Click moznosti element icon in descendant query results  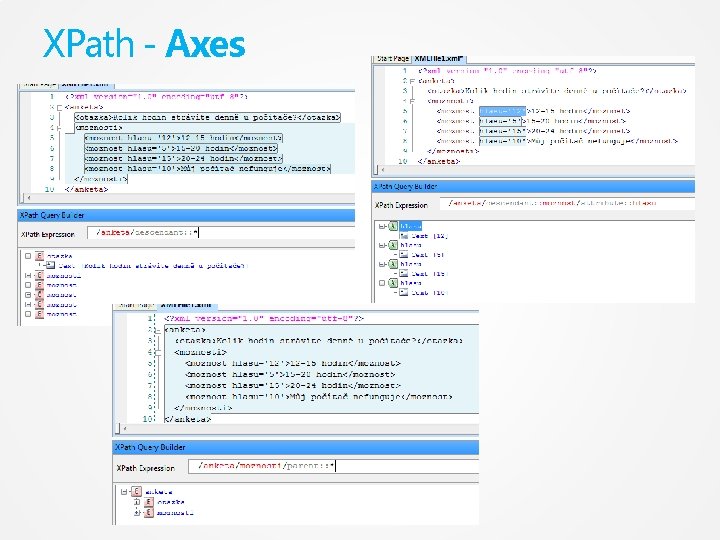39,276
